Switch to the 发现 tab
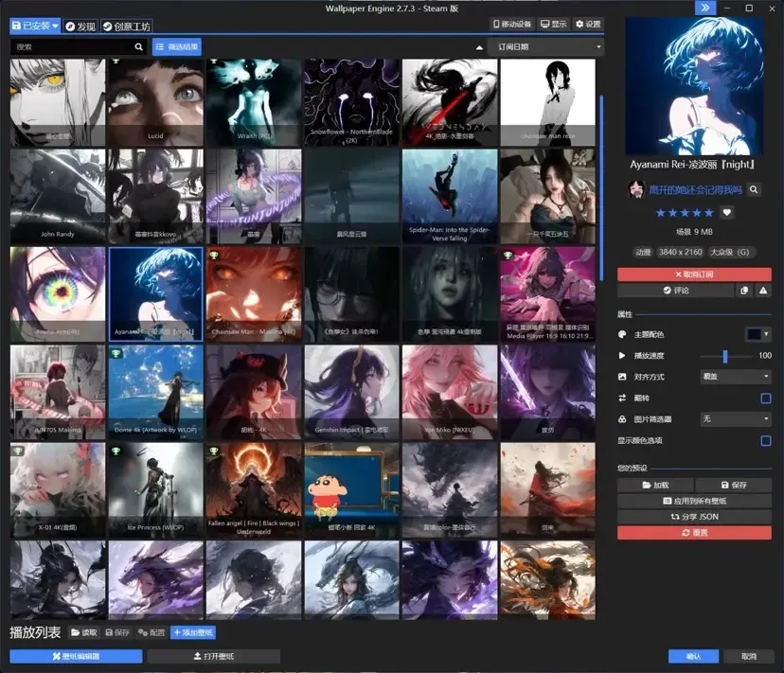This screenshot has height=673, width=784. 80,27
